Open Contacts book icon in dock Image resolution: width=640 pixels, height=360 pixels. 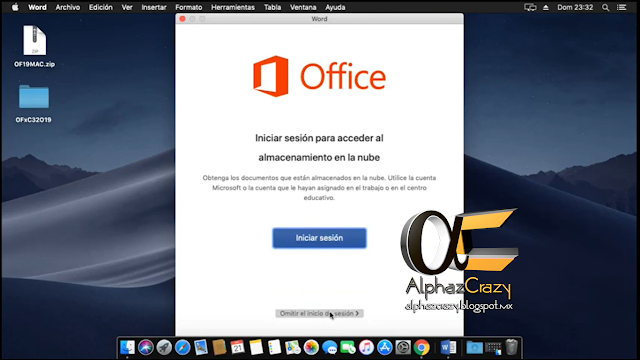[x=219, y=347]
